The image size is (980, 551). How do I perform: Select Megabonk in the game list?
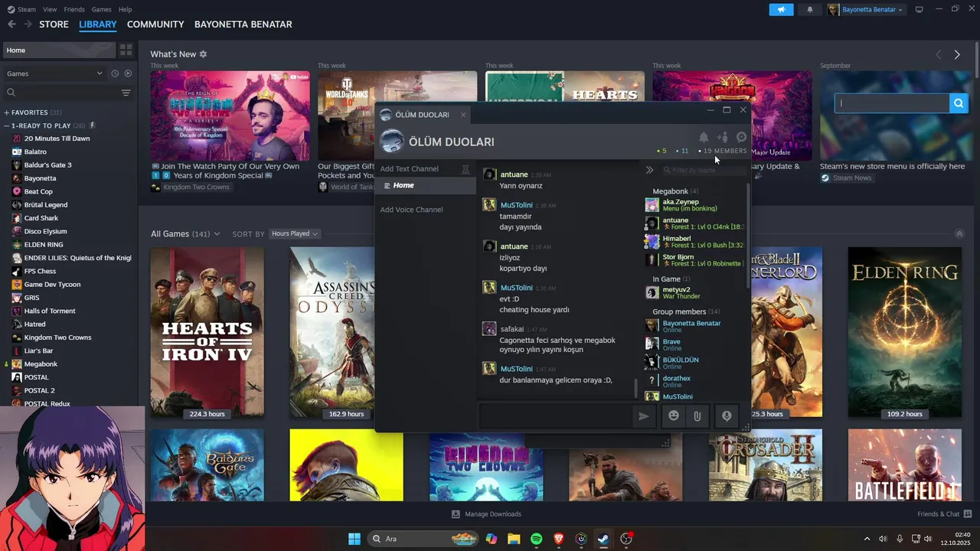click(41, 364)
